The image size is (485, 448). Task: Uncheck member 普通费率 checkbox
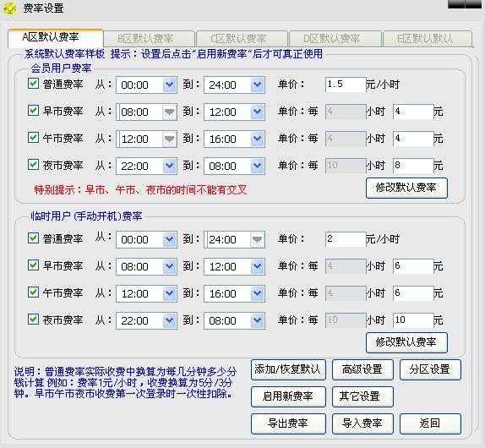pos(33,84)
